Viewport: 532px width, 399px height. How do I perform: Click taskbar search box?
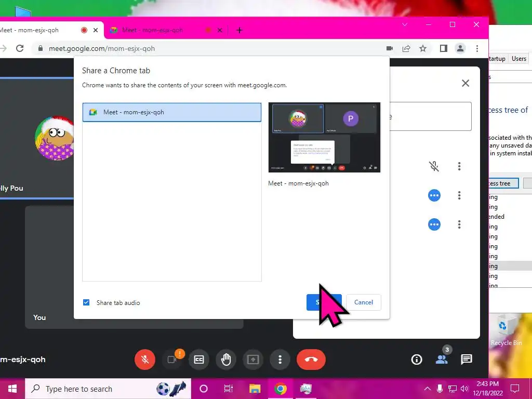click(108, 389)
